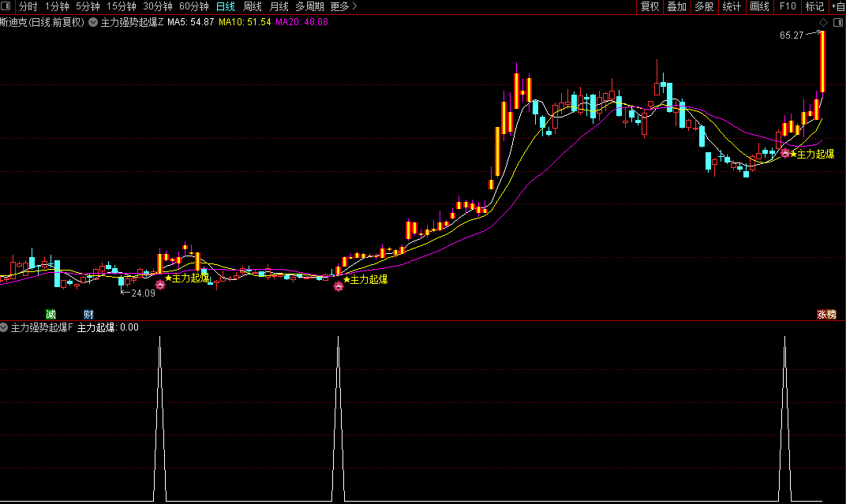Click the MA20: 48.08 label
The image size is (846, 504).
click(x=301, y=22)
